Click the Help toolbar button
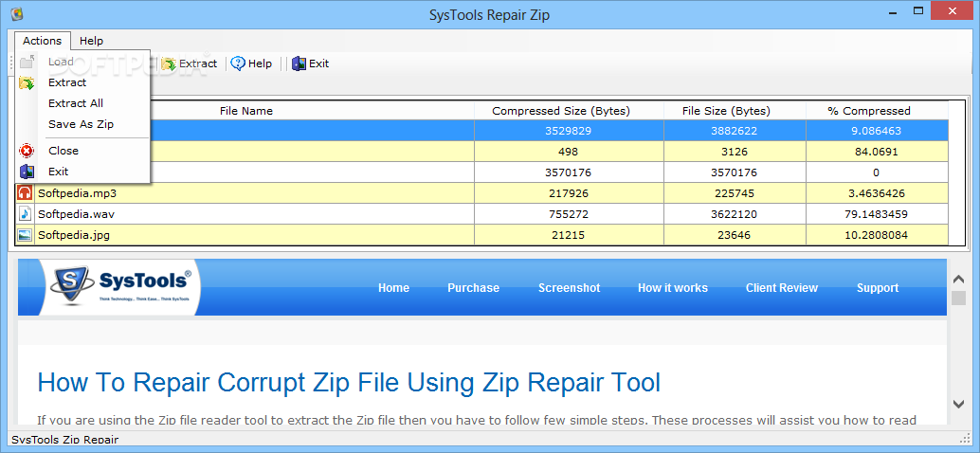Image resolution: width=980 pixels, height=453 pixels. click(x=251, y=63)
